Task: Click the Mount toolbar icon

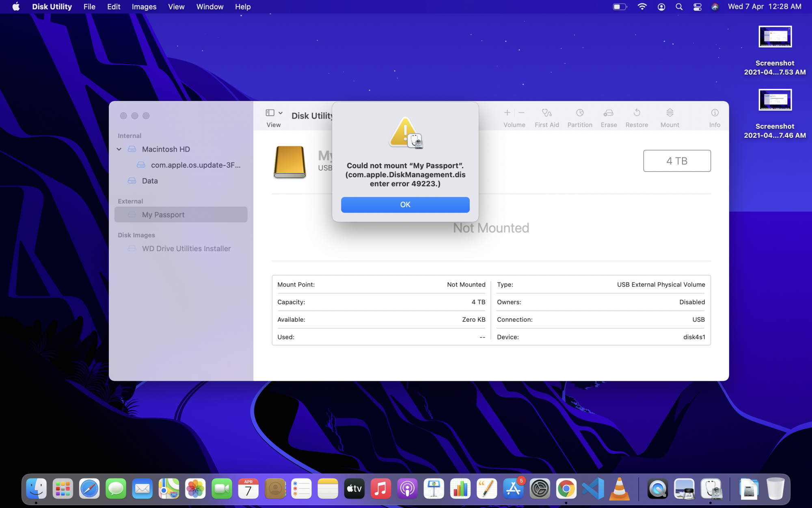Action: point(669,113)
